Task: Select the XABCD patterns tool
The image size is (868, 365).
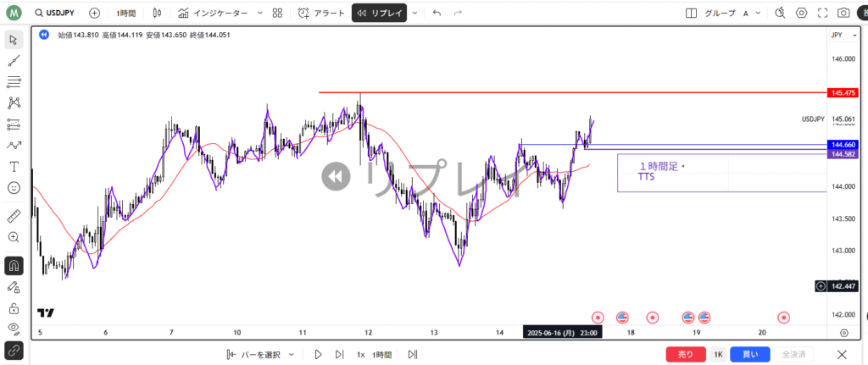Action: pos(14,102)
